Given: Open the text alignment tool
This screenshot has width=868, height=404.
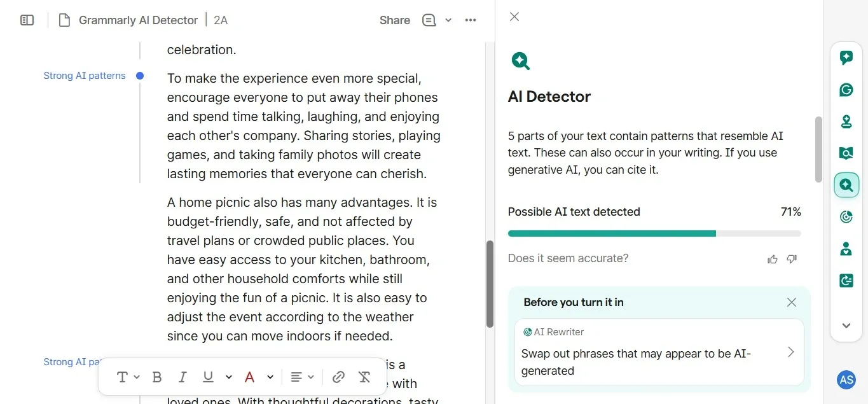Looking at the screenshot, I should (296, 377).
